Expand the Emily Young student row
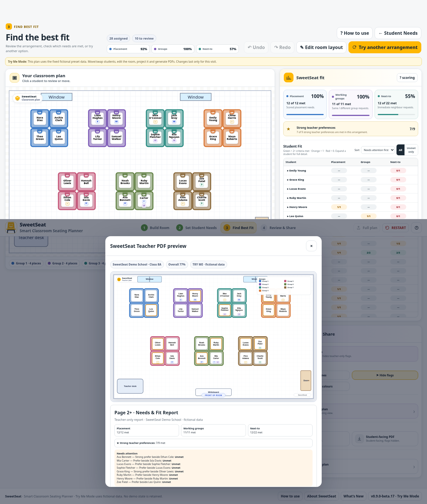Viewport: 427px width, 504px height. (351, 171)
